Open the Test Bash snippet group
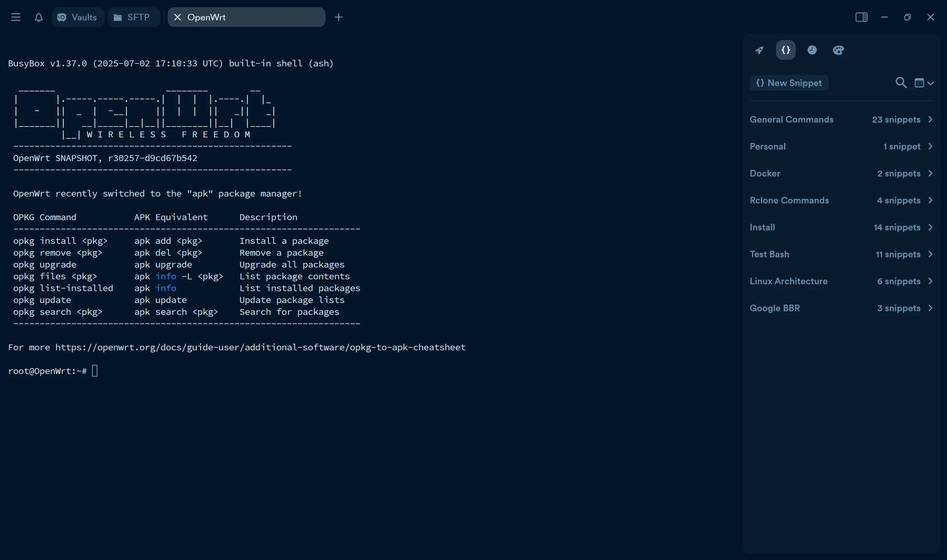The image size is (947, 560). [842, 254]
